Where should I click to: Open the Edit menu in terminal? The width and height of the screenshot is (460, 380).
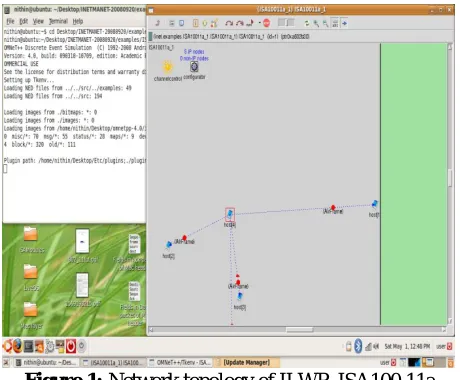pos(24,21)
